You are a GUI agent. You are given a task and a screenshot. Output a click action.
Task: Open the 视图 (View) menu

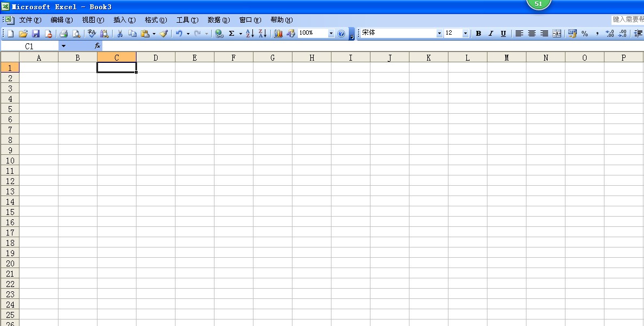pos(93,19)
